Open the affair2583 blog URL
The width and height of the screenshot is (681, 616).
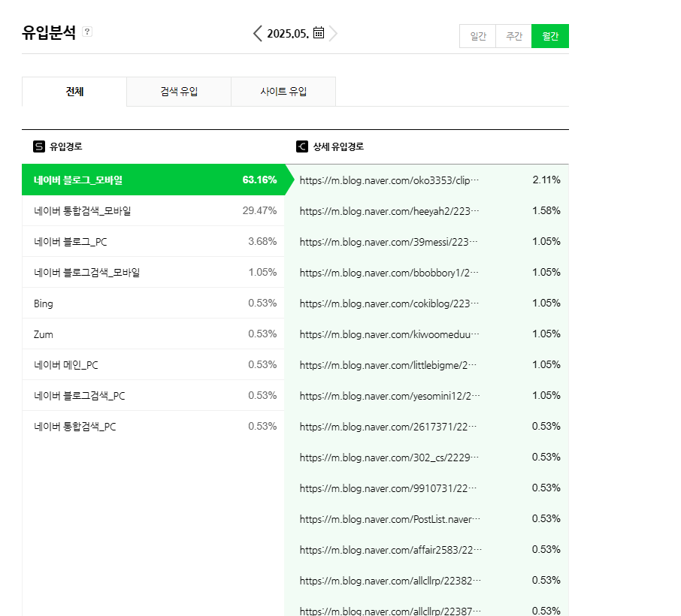(391, 550)
